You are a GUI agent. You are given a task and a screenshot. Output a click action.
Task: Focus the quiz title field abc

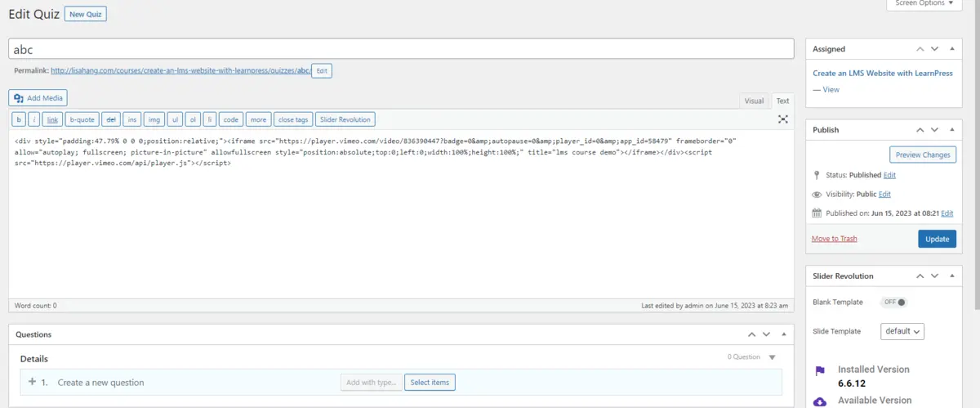(x=401, y=49)
